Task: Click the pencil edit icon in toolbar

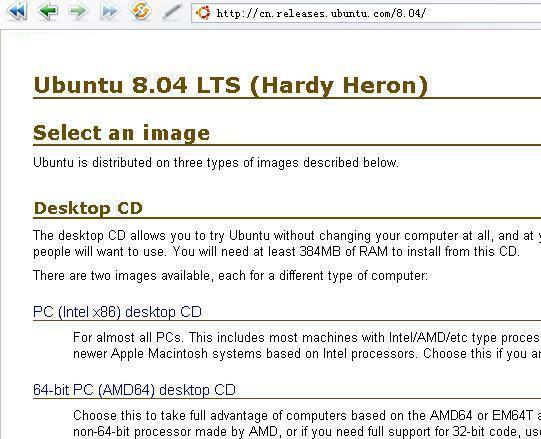Action: 172,11
